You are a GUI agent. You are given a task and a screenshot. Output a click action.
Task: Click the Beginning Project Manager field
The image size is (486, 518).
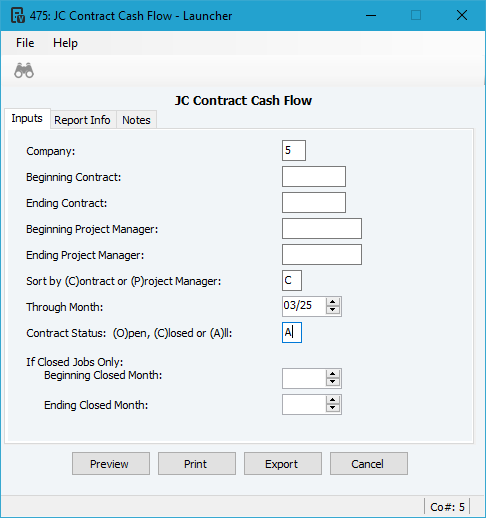pyautogui.click(x=322, y=228)
